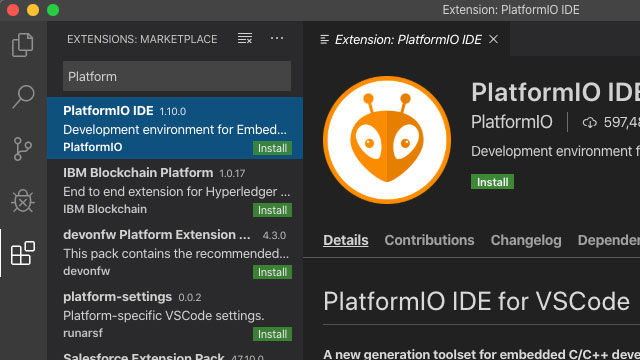640x360 pixels.
Task: Open the Debug view with bug icon
Action: (x=23, y=201)
